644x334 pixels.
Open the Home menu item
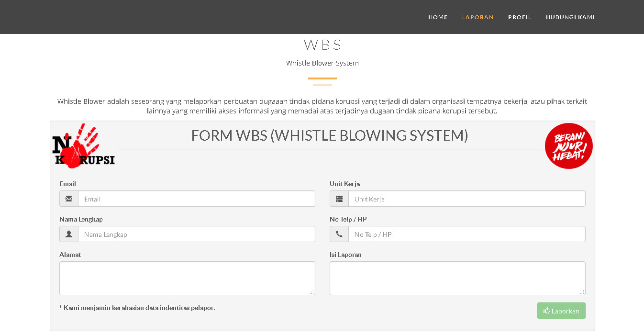(x=438, y=17)
